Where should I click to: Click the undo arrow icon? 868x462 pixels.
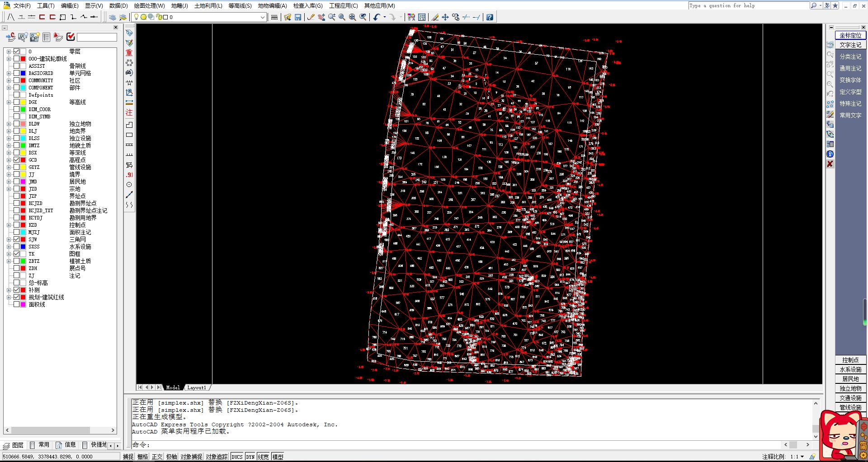(x=377, y=17)
